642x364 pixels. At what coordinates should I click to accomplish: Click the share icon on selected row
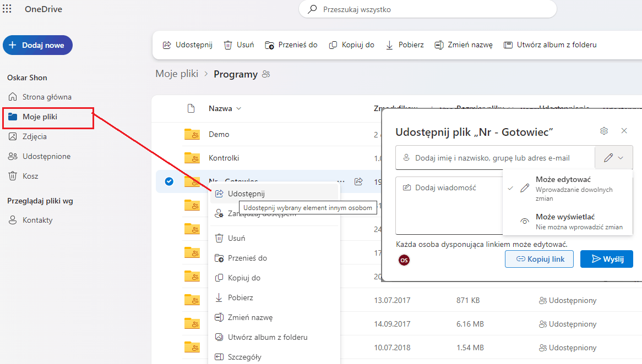tap(358, 181)
